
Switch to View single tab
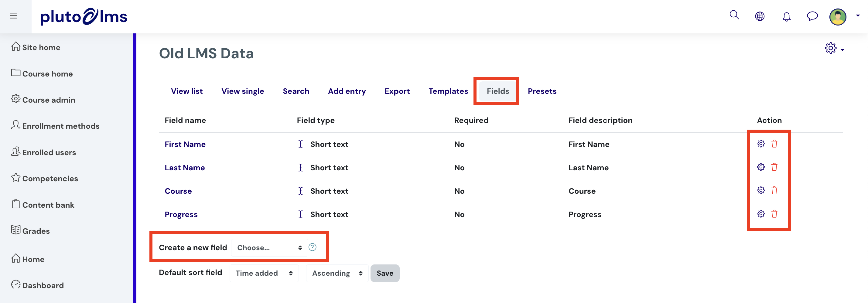click(243, 91)
